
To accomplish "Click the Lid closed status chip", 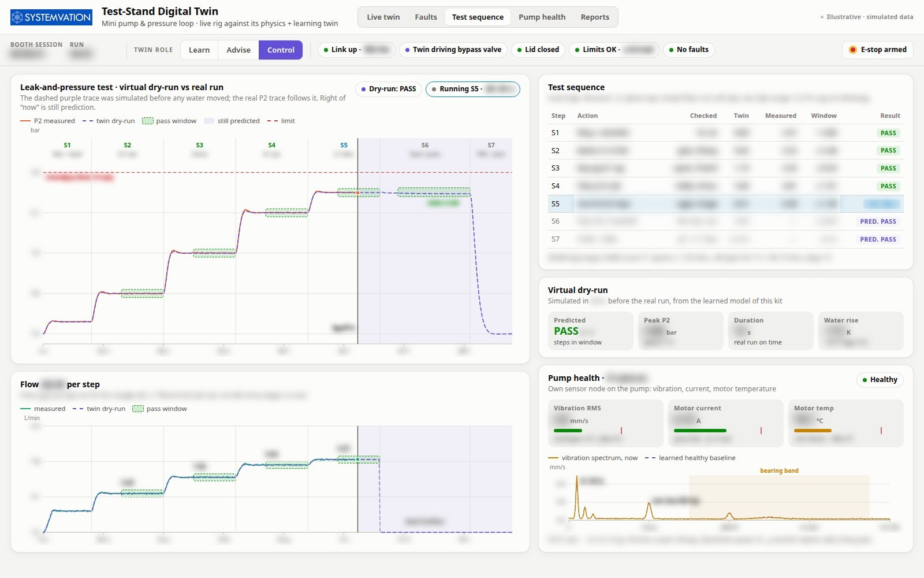I will (x=538, y=50).
